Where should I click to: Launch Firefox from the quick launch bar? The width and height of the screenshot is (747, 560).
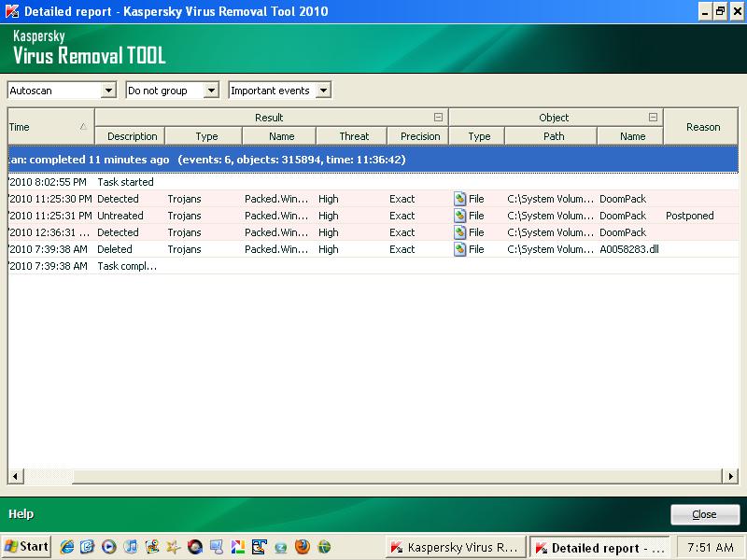[x=302, y=547]
